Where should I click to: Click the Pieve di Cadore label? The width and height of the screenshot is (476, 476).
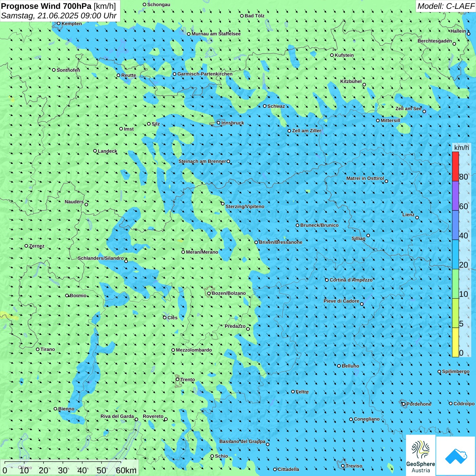coord(341,301)
